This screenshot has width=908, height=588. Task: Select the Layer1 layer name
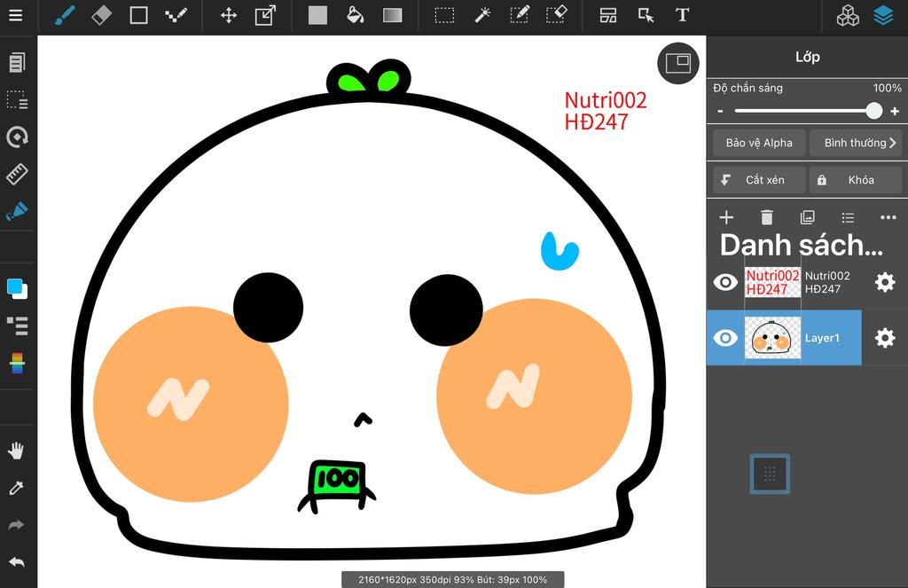822,338
